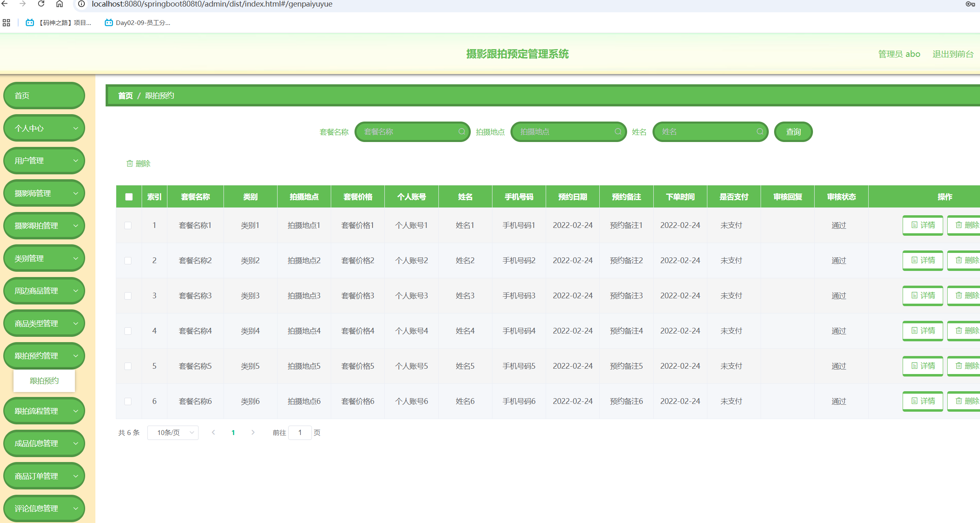Expand the 个人中心 sidebar menu

click(44, 128)
